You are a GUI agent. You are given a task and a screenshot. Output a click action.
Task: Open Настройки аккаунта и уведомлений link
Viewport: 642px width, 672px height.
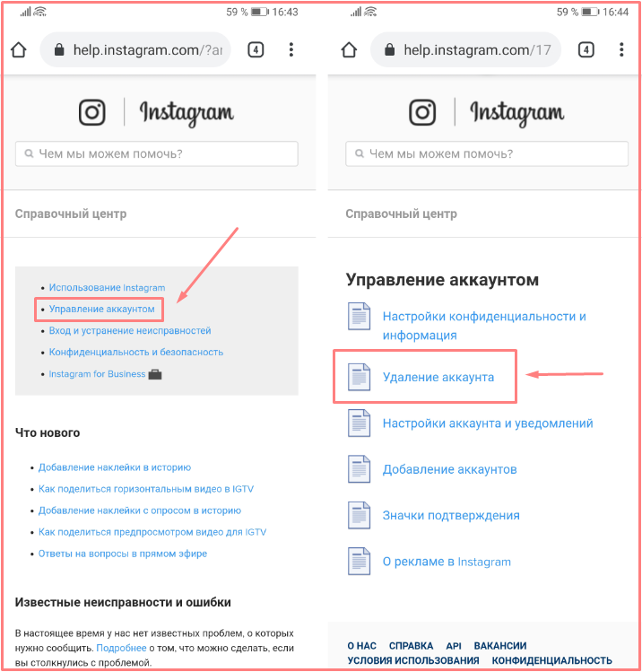(488, 423)
